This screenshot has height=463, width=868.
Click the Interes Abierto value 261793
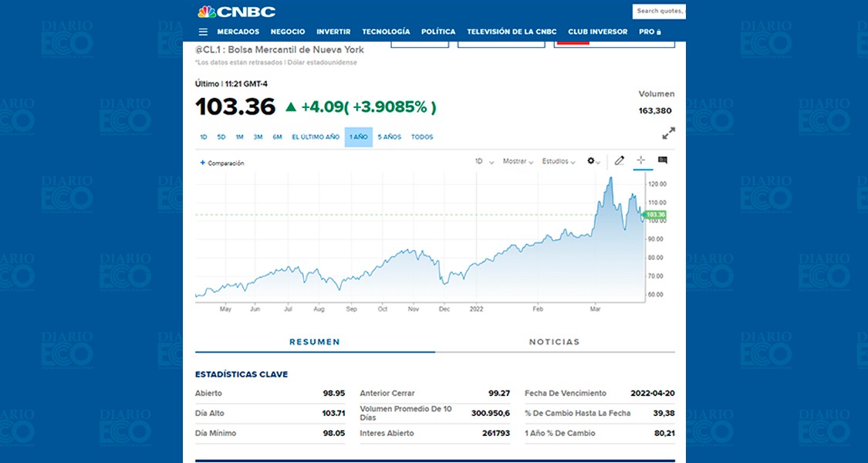tap(496, 433)
